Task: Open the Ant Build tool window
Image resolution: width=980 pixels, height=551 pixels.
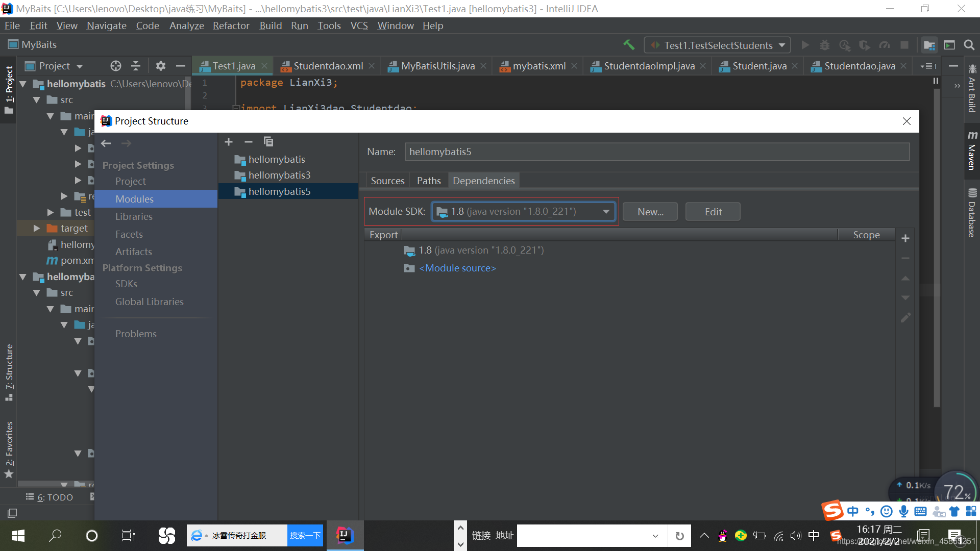Action: tap(972, 88)
